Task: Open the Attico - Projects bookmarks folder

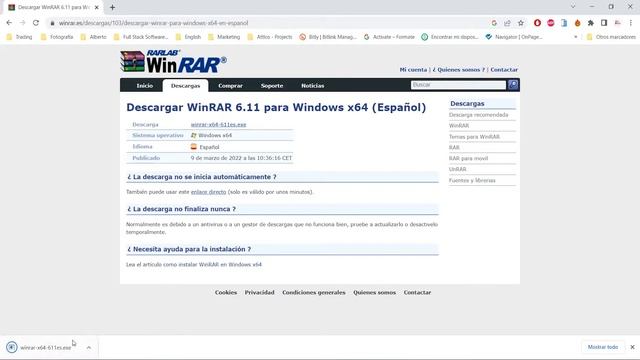Action: tap(270, 37)
